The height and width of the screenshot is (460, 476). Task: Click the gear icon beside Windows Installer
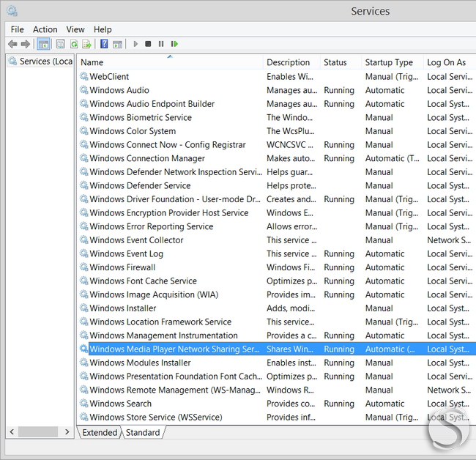[x=83, y=308]
